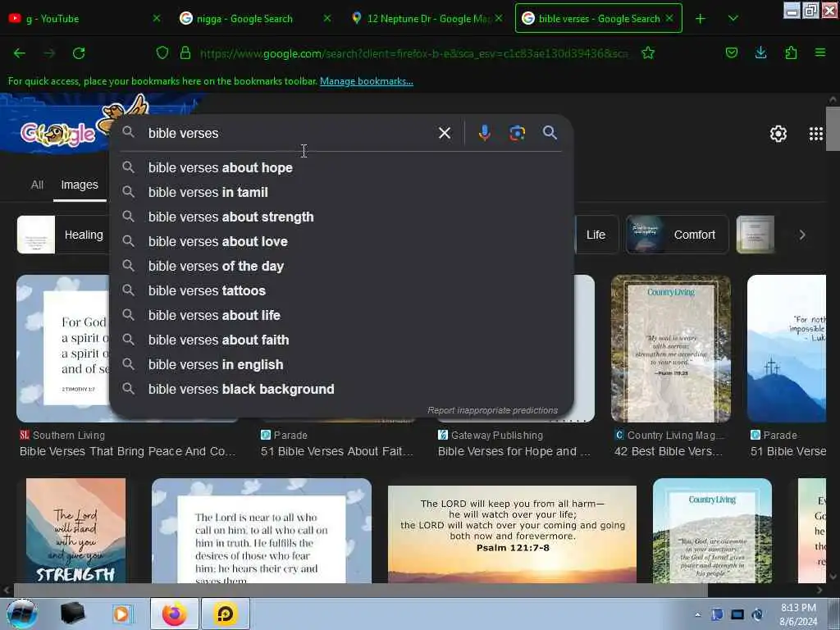Open the tracking protection shield icon
This screenshot has width=840, height=630.
pos(162,52)
